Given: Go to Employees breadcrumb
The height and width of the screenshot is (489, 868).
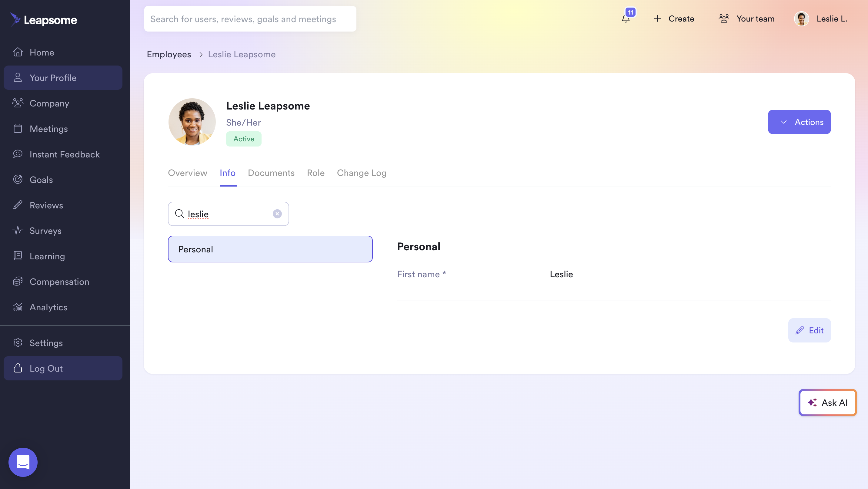Looking at the screenshot, I should tap(169, 54).
